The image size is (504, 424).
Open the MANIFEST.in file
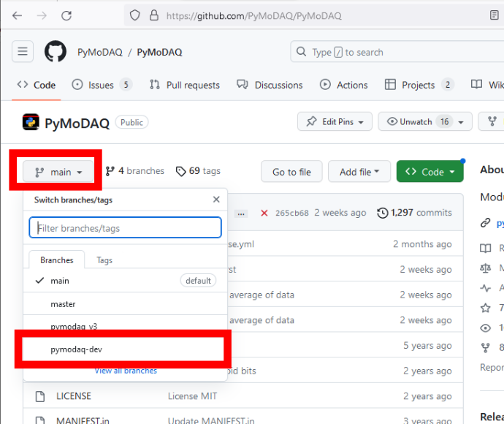click(x=83, y=421)
